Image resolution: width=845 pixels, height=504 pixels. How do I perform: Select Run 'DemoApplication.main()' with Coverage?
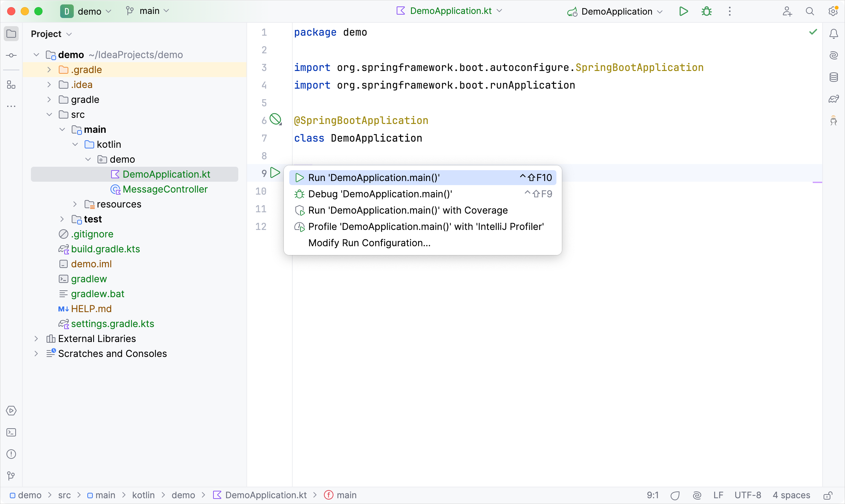[x=422, y=210]
